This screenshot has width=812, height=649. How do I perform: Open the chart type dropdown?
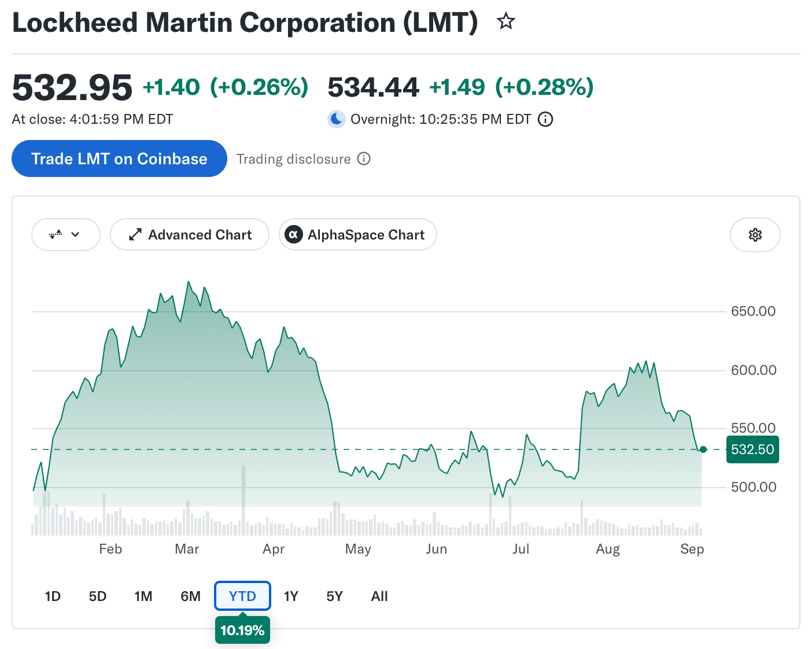pos(66,235)
